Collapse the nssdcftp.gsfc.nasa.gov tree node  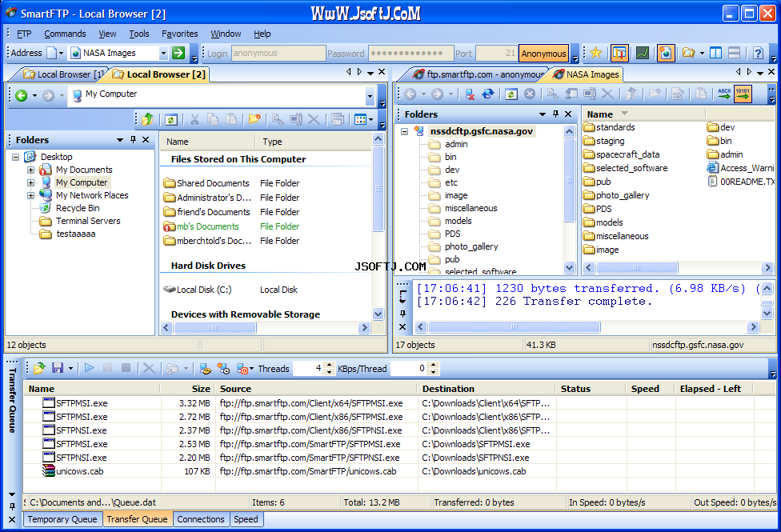click(x=404, y=131)
